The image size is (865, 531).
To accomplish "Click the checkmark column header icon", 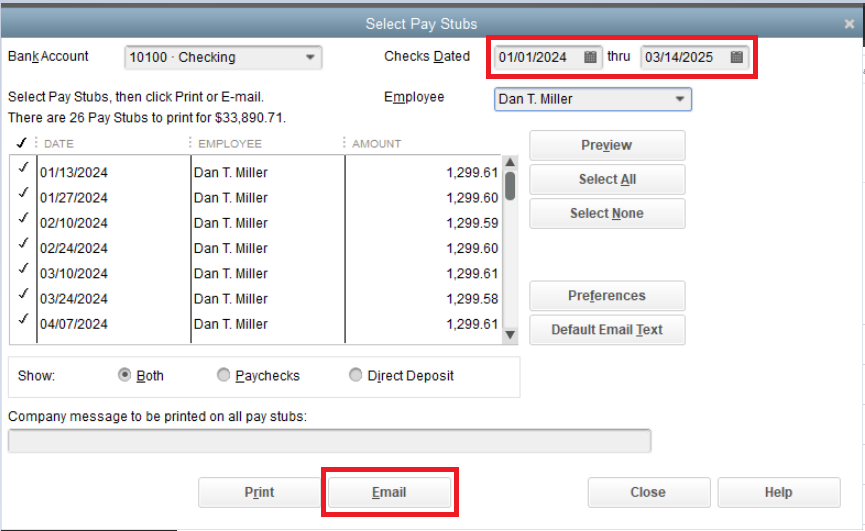I will pyautogui.click(x=22, y=143).
